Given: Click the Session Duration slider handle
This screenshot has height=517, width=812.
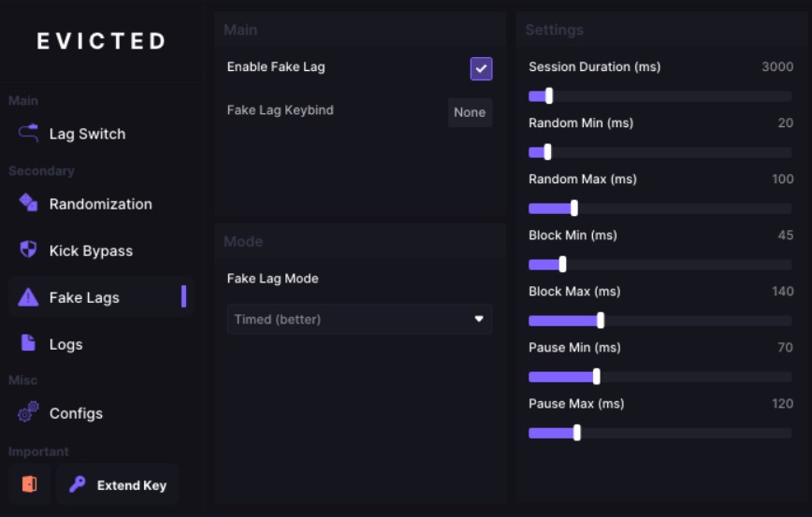Looking at the screenshot, I should tap(549, 95).
